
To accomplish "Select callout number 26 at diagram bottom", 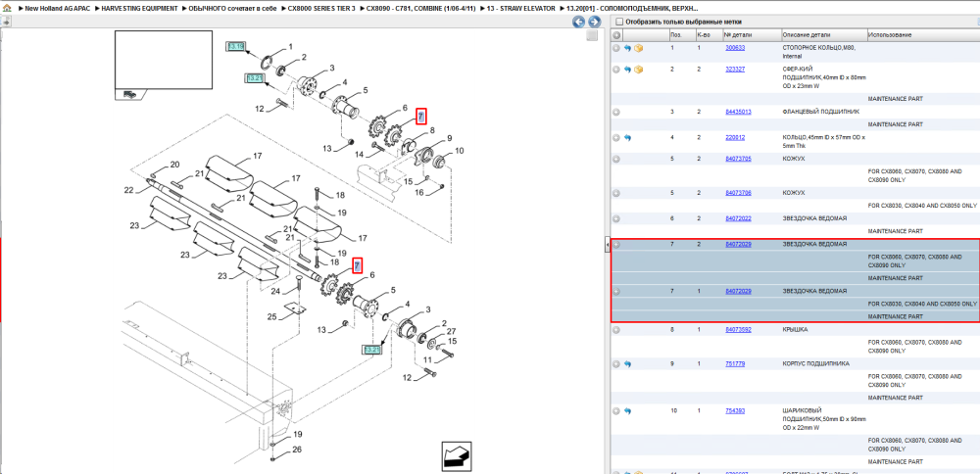I will click(x=297, y=449).
